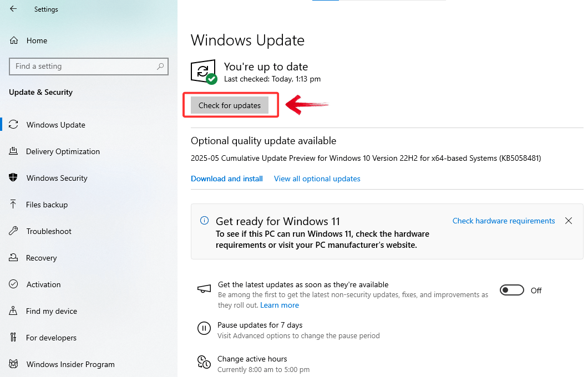Dismiss the Get ready for Windows 11 banner
Viewport: 588px width, 377px height.
tap(569, 221)
